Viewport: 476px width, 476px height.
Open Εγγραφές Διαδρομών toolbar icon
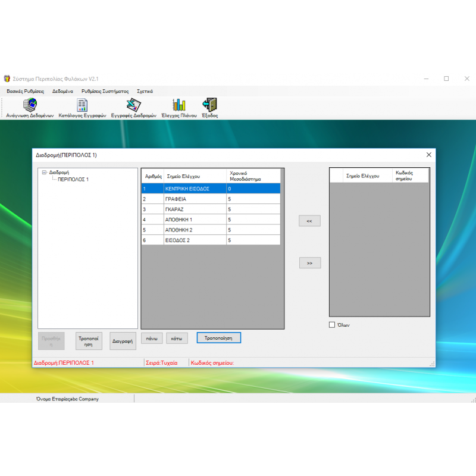(133, 105)
